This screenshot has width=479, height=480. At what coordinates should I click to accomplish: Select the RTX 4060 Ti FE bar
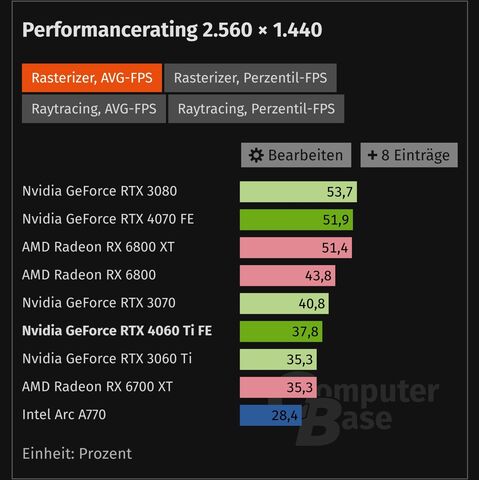pyautogui.click(x=281, y=331)
